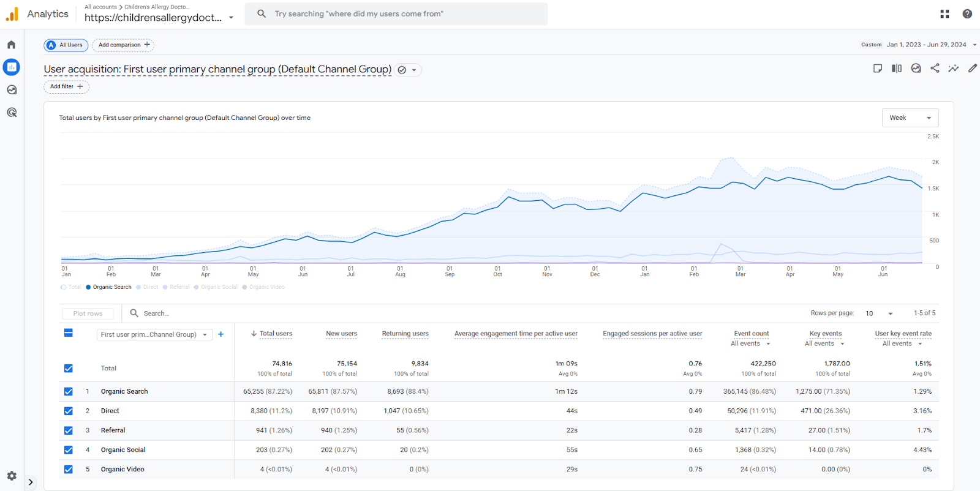Sort table by Total users column
This screenshot has width=980, height=491.
[276, 334]
